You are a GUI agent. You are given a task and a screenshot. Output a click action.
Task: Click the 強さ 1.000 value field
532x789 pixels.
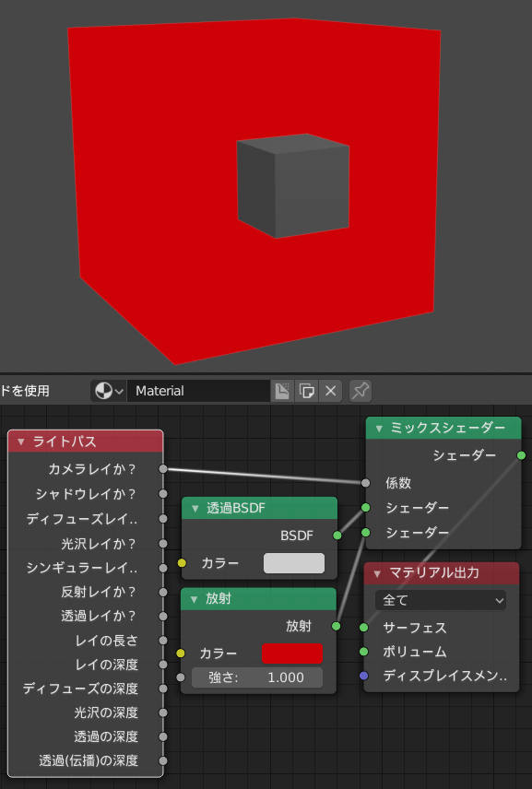(x=257, y=677)
